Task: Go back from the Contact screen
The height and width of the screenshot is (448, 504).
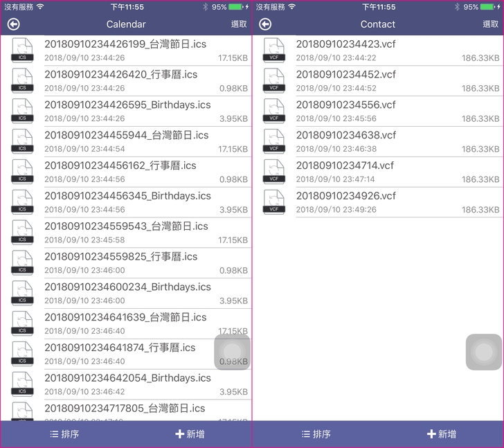Action: pyautogui.click(x=265, y=24)
